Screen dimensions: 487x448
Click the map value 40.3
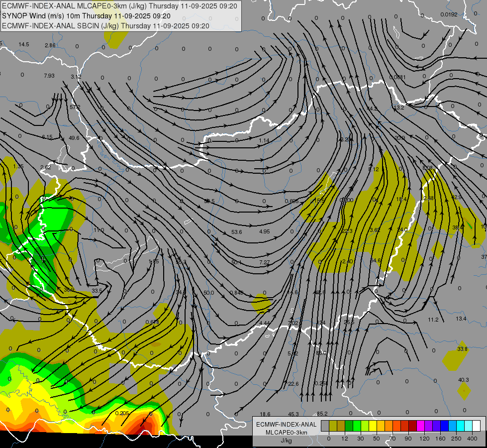(x=464, y=380)
